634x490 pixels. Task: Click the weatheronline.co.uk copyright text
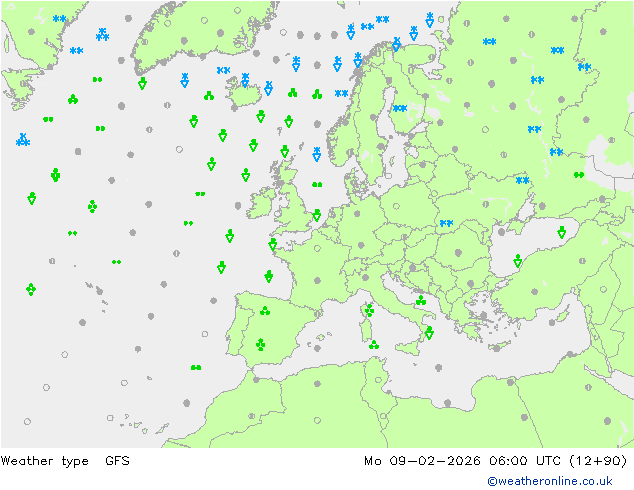pyautogui.click(x=550, y=481)
